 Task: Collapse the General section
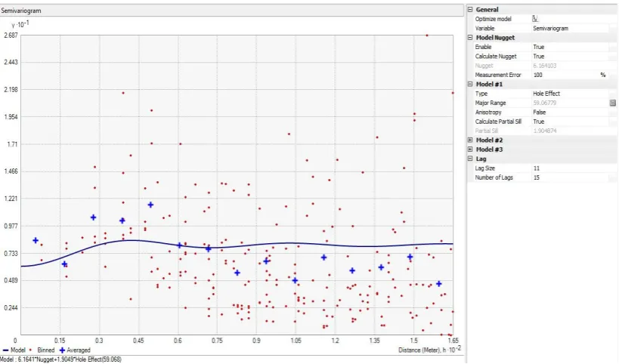[470, 10]
